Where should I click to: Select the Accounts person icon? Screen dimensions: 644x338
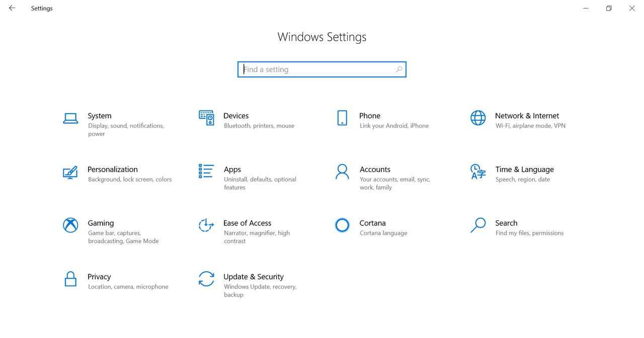(342, 172)
